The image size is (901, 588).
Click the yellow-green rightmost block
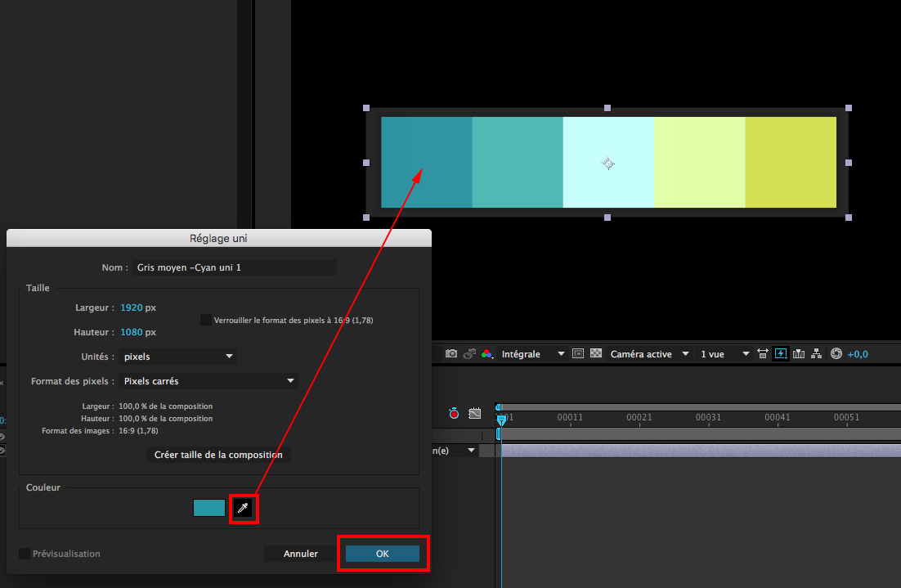click(x=791, y=162)
